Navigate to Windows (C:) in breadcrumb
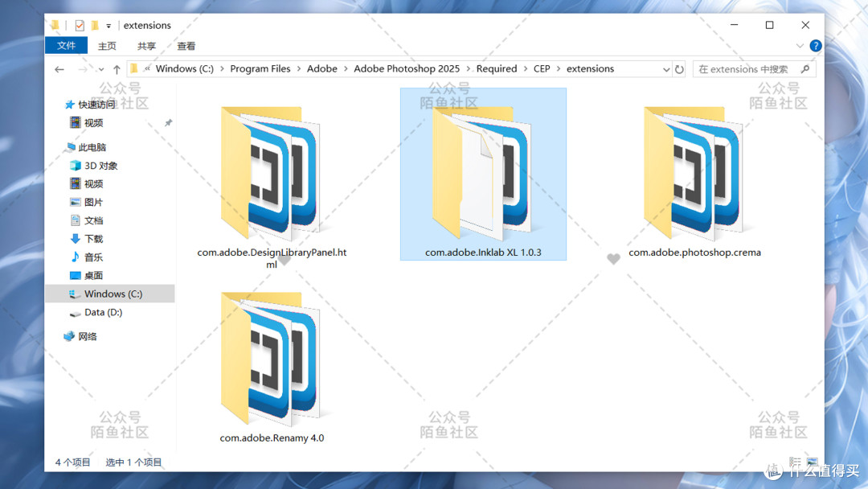The image size is (868, 489). [184, 68]
